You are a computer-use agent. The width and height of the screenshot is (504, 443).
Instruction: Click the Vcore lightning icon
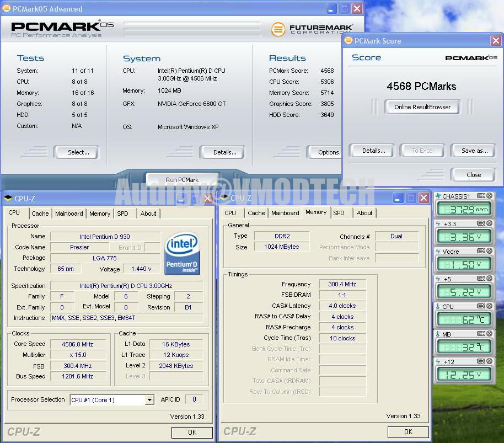[438, 251]
